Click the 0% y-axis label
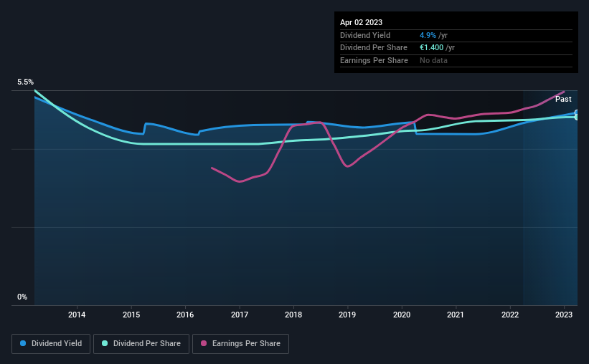 [x=22, y=297]
